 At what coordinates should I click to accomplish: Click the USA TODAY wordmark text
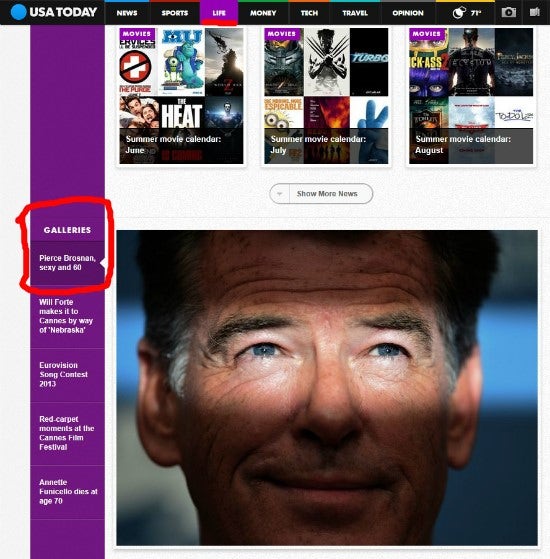(x=63, y=12)
